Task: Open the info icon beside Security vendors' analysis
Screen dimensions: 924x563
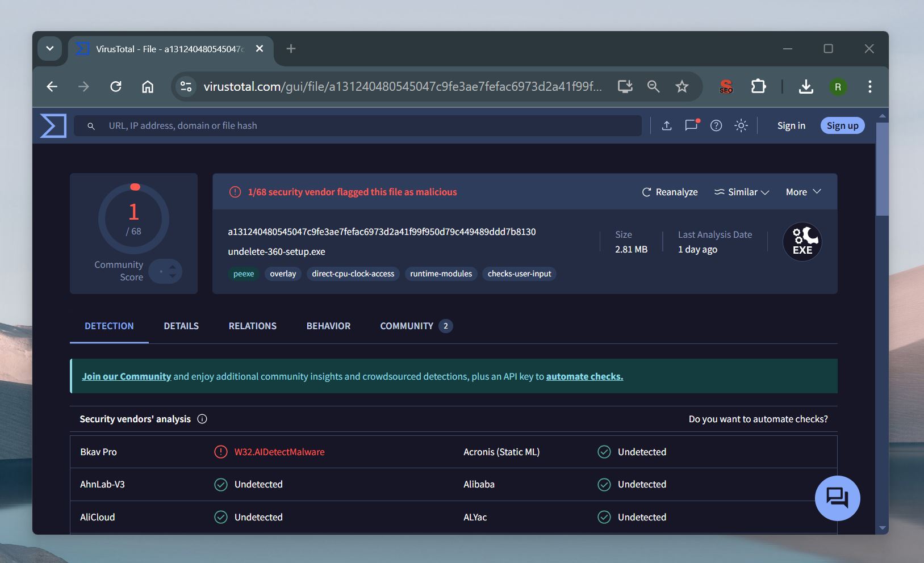Action: pos(202,419)
